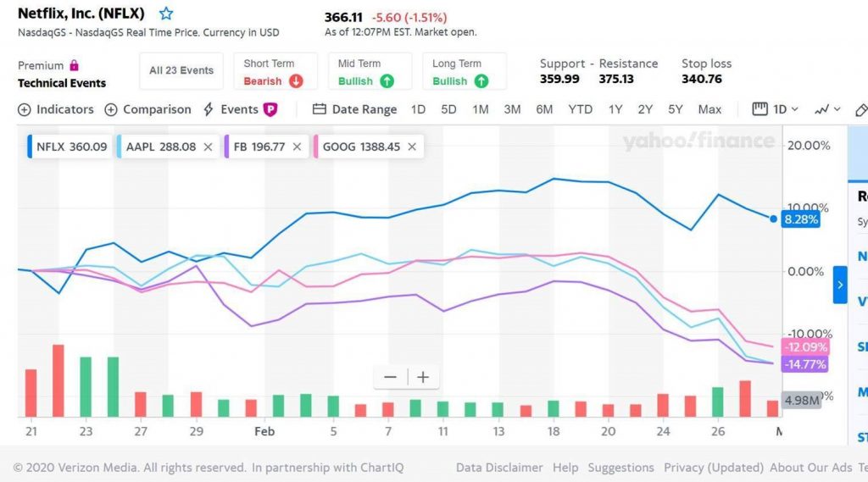Add Netflix to watchlist with star icon
Image resolution: width=868 pixels, height=482 pixels.
(x=166, y=14)
